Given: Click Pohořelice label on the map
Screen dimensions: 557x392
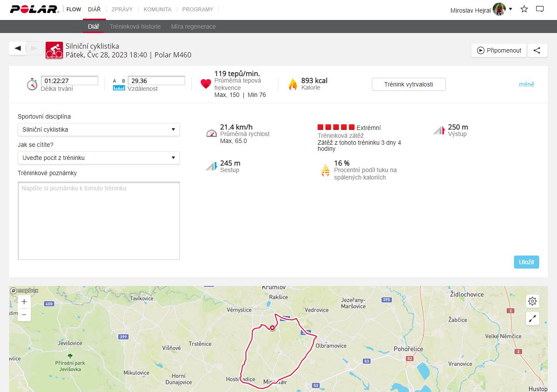Looking at the screenshot, I should click(408, 349).
